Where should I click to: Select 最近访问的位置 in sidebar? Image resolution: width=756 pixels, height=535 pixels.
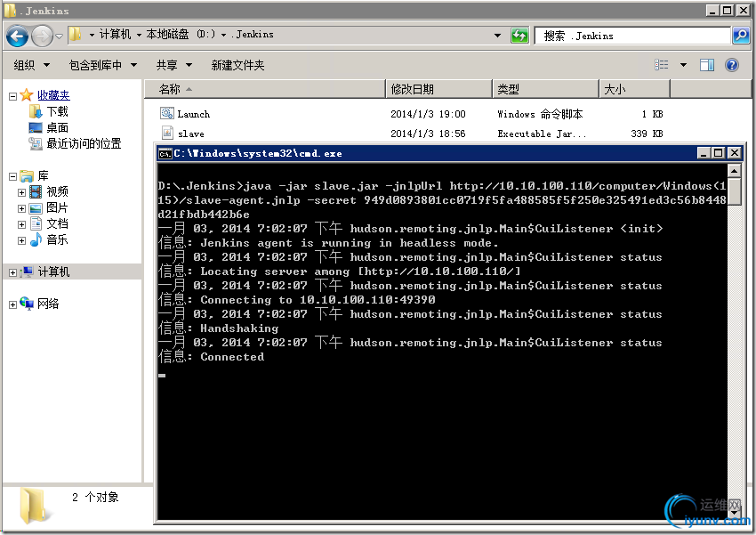tap(84, 143)
